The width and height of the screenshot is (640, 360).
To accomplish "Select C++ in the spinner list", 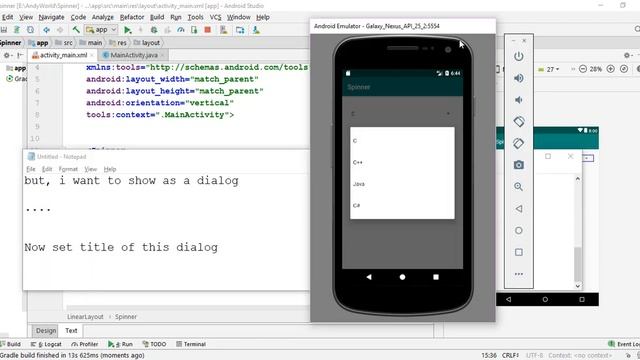I will [402, 162].
